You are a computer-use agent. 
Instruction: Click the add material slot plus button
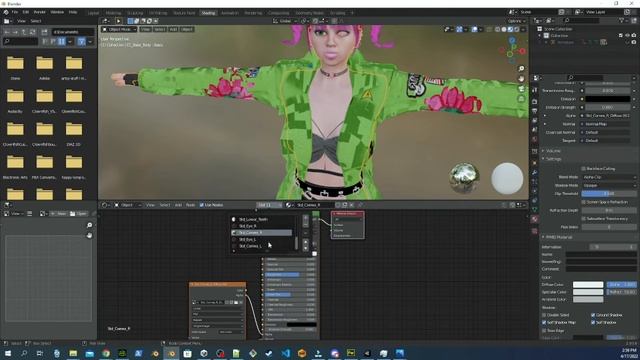306,219
